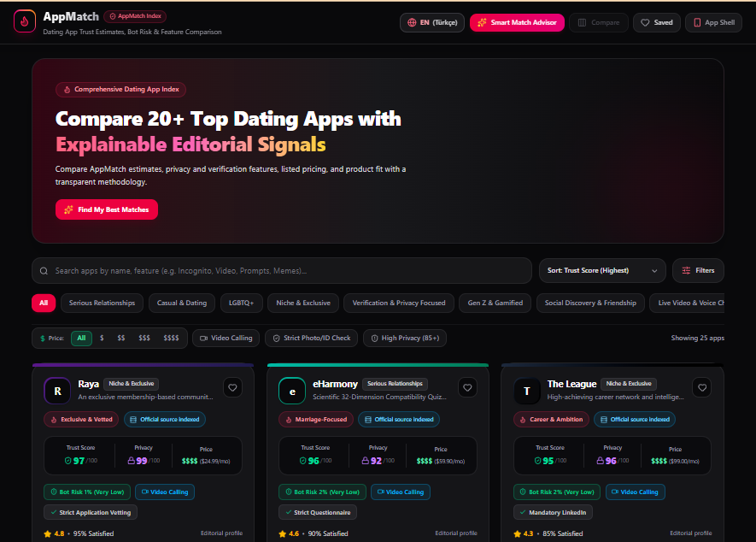Viewport: 756px width, 542px height.
Task: Save The League with its heart icon
Action: click(702, 387)
